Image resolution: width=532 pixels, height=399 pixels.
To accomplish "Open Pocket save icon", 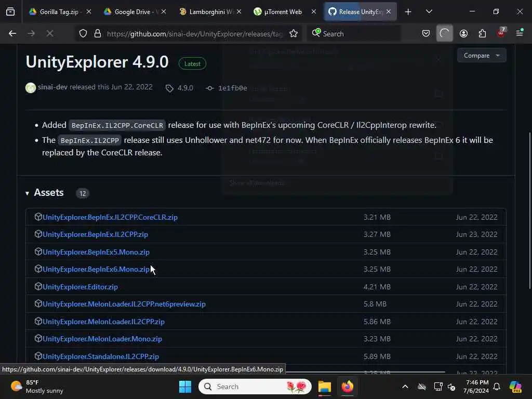I will click(x=426, y=34).
